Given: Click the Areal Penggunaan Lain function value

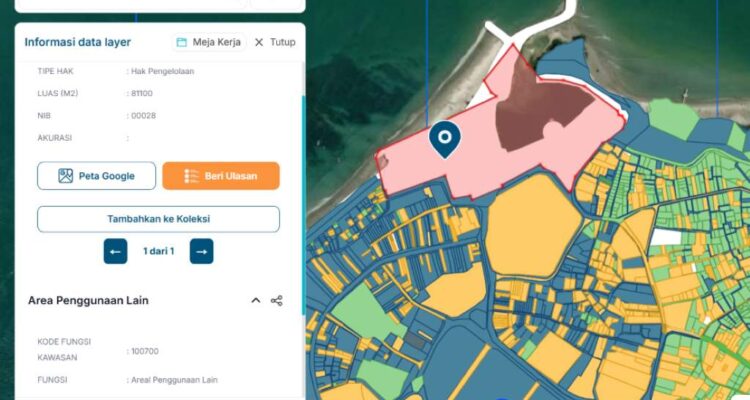Looking at the screenshot, I should pyautogui.click(x=174, y=380).
